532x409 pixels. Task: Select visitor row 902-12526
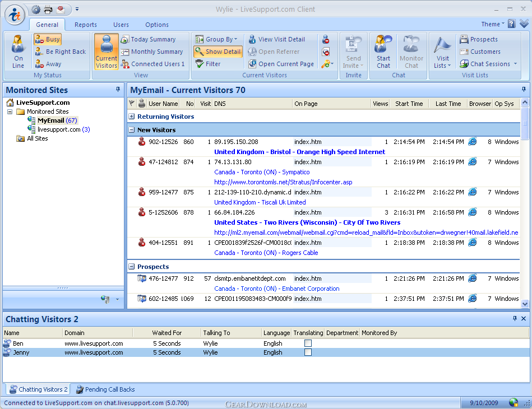point(323,142)
